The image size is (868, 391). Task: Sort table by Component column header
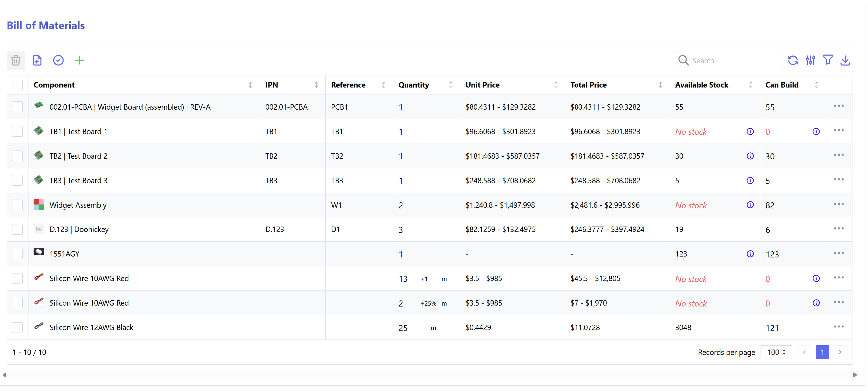pyautogui.click(x=54, y=85)
